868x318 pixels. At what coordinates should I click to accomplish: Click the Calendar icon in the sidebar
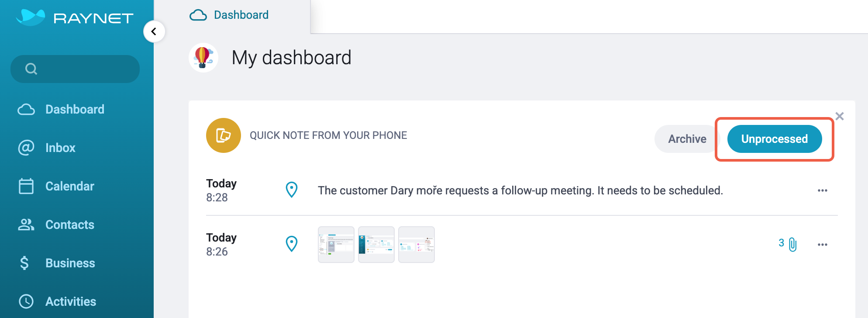26,186
